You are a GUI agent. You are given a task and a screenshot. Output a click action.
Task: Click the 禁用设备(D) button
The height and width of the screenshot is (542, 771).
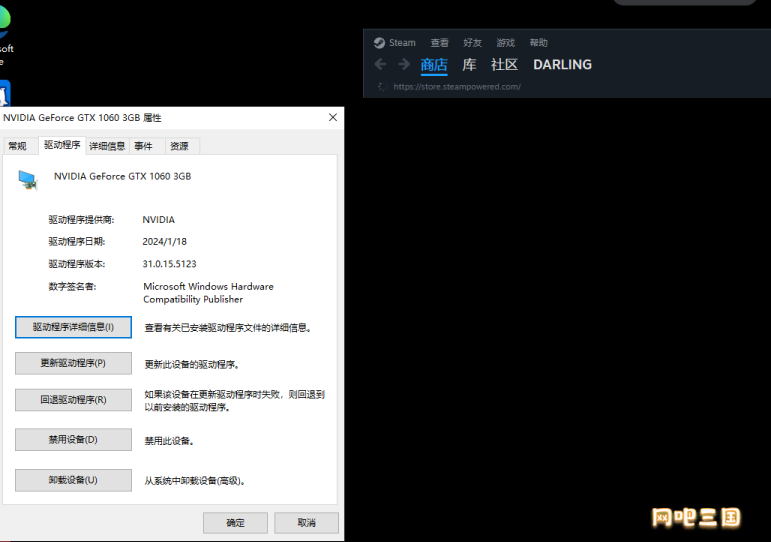tap(73, 440)
